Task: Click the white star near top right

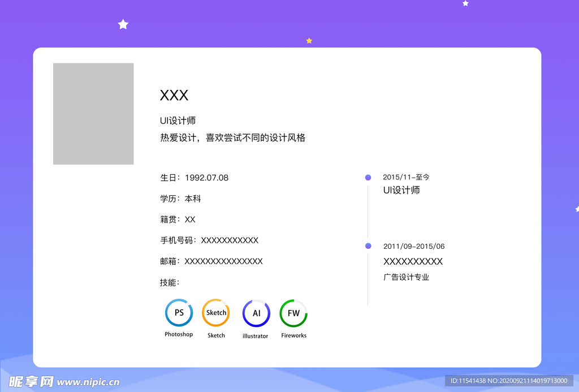Action: coord(465,3)
